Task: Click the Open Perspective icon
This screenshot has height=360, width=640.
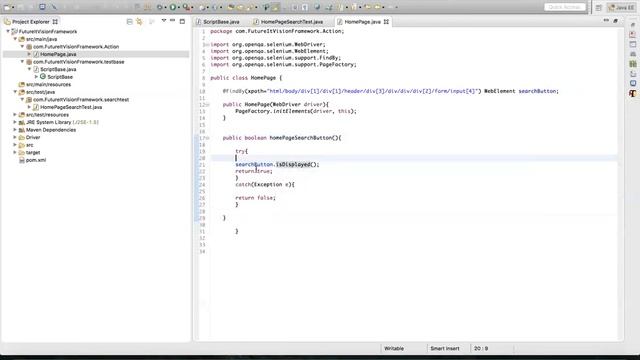Action: 598,7
